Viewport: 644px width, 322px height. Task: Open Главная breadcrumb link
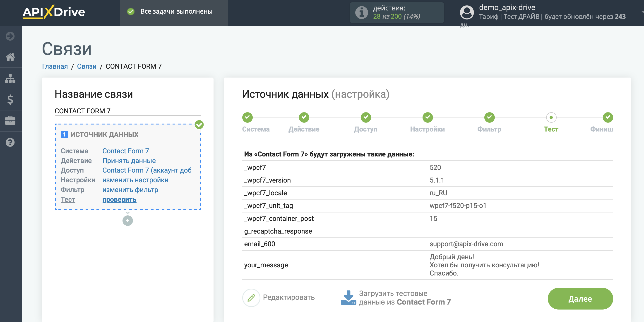tap(55, 66)
